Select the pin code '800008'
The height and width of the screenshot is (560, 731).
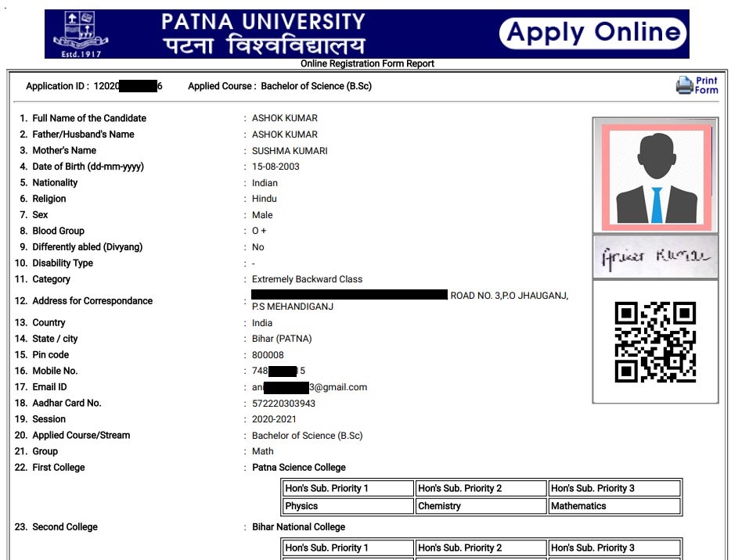268,355
